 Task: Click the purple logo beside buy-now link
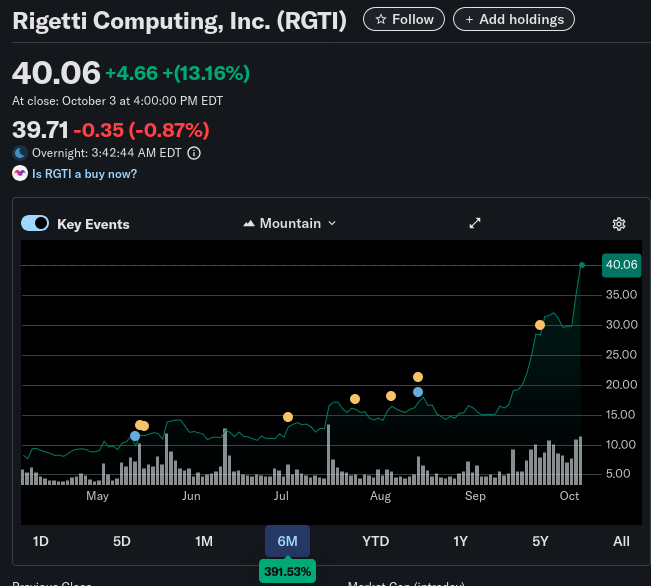click(x=20, y=174)
